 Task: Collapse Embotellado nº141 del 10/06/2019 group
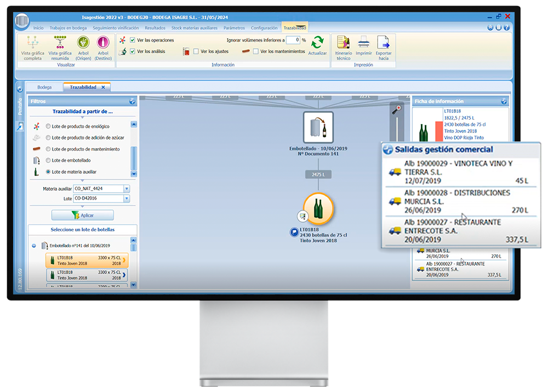click(34, 246)
